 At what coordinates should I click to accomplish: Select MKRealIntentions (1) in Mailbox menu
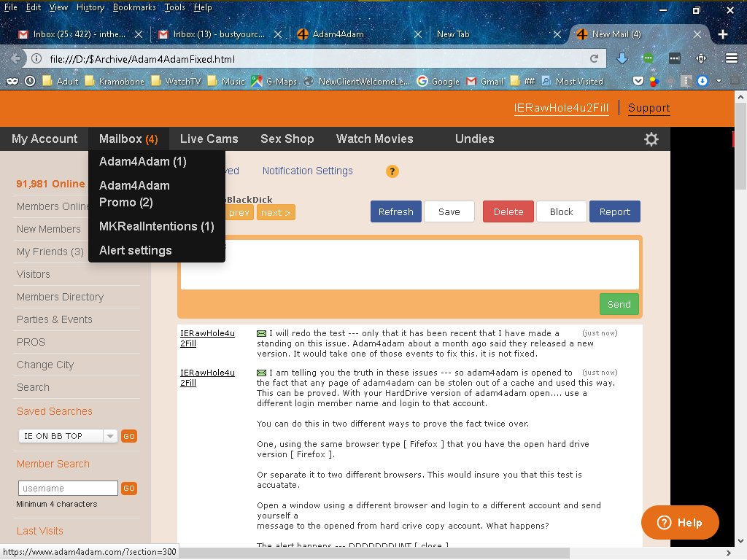coord(156,226)
